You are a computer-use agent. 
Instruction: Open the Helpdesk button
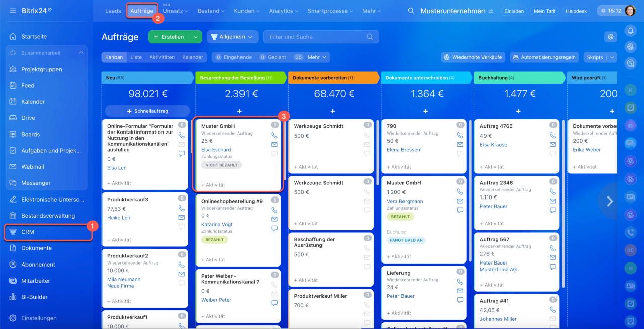click(577, 11)
